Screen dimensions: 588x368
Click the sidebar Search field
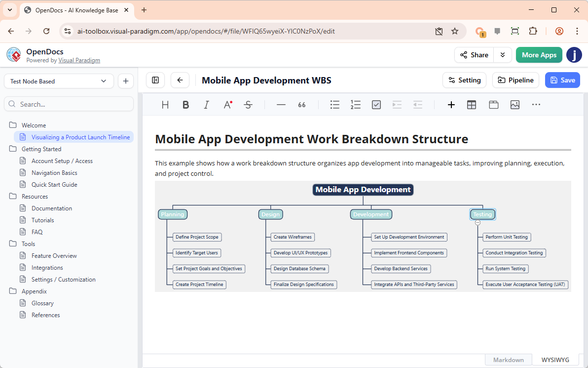69,104
